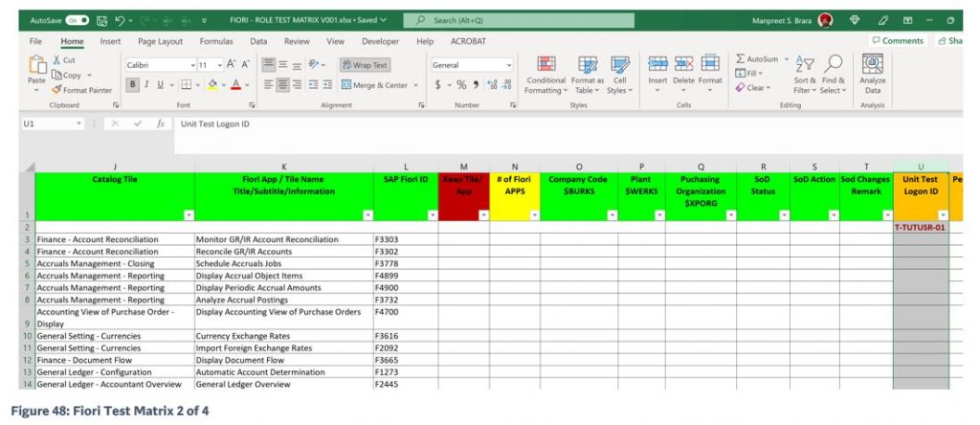Toggle Bold formatting
This screenshot has width=980, height=425.
pos(132,84)
